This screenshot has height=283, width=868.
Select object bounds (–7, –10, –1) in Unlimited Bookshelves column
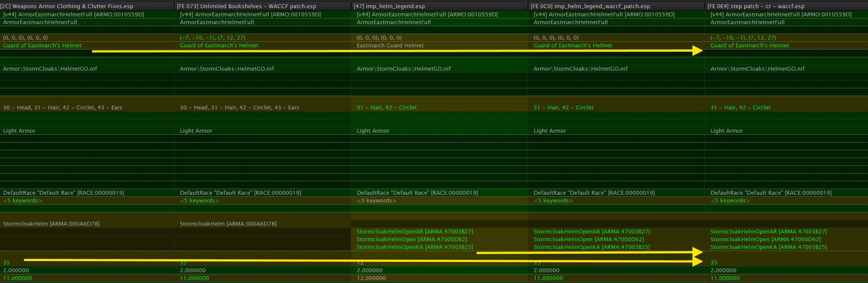pyautogui.click(x=212, y=38)
